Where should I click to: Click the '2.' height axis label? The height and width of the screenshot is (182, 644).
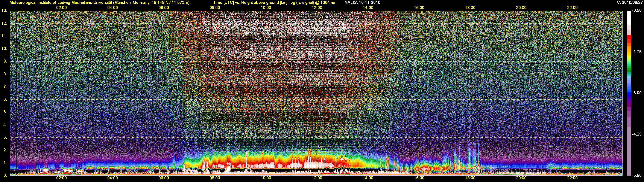pyautogui.click(x=5, y=150)
